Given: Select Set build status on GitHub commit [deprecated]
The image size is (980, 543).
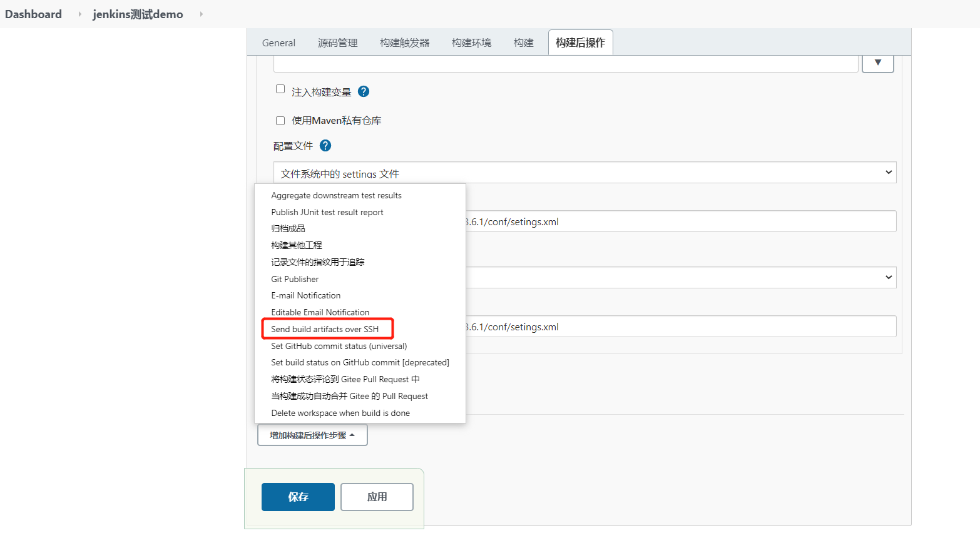Looking at the screenshot, I should pyautogui.click(x=360, y=362).
